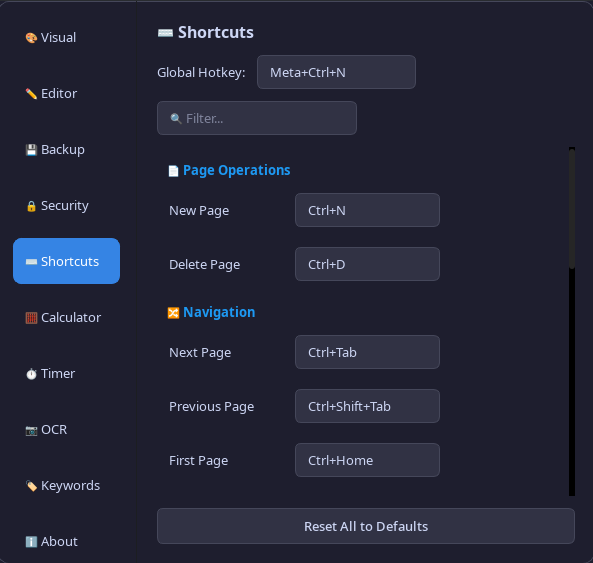593x563 pixels.
Task: Click the Next Page label
Action: pos(200,352)
